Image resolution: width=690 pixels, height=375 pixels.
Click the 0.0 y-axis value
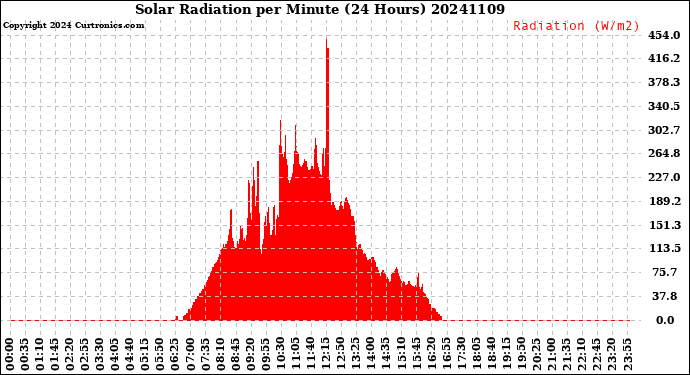pos(665,320)
